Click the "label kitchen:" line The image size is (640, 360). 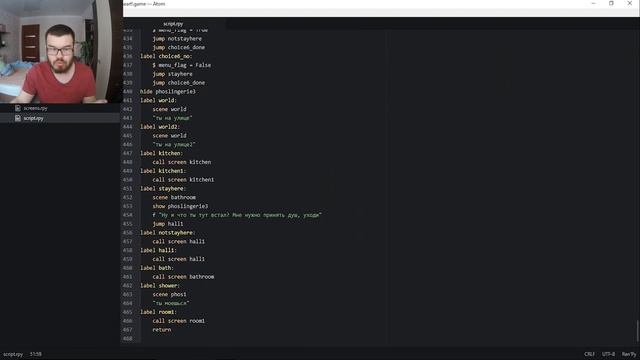[161, 153]
